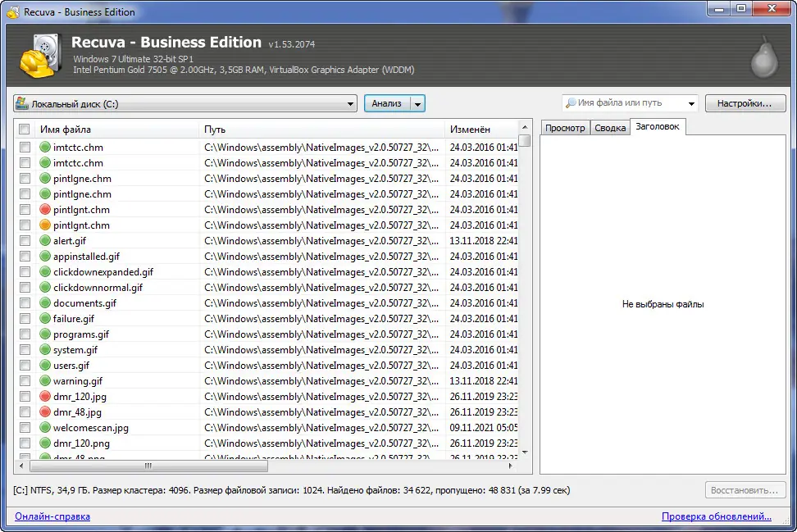Check the box for alert.gif

(25, 240)
